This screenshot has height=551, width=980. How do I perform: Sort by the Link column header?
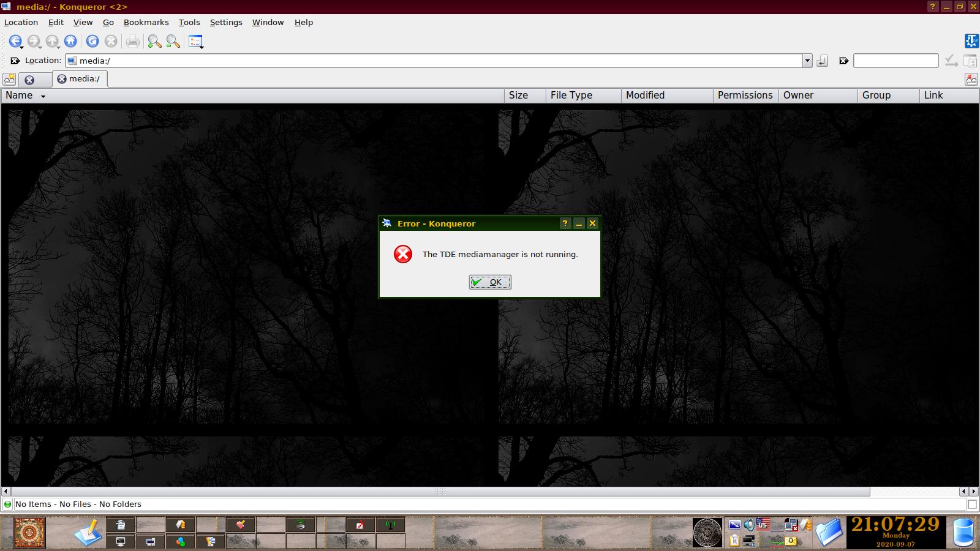tap(949, 96)
